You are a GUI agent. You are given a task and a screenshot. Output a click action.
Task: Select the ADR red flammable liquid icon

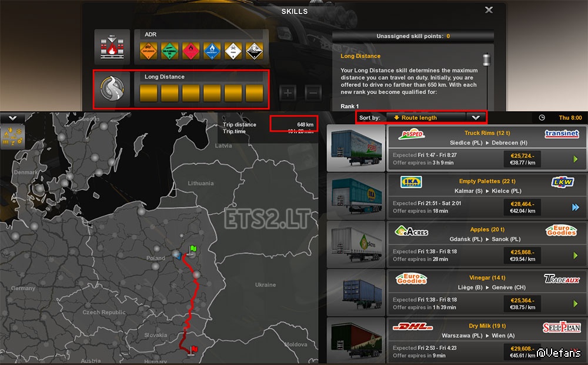tap(191, 51)
